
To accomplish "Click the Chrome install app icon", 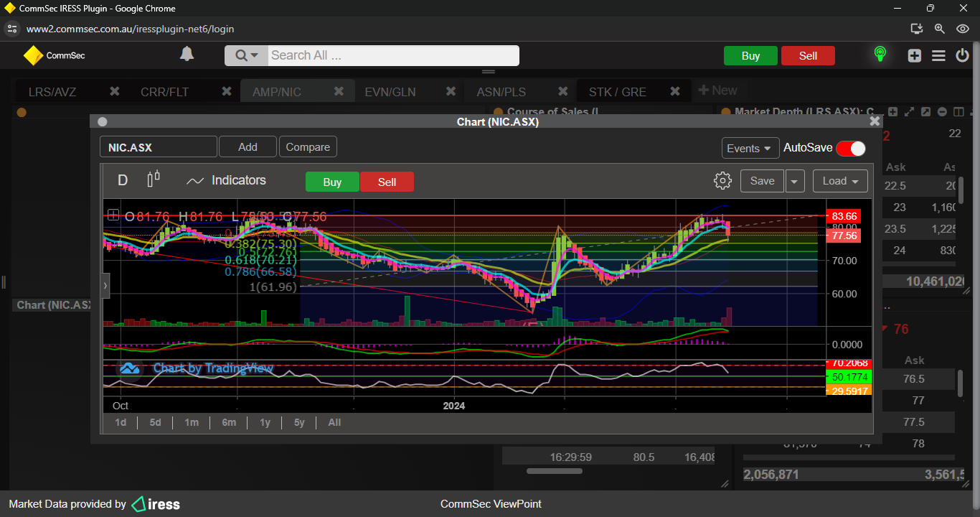I will tap(916, 29).
